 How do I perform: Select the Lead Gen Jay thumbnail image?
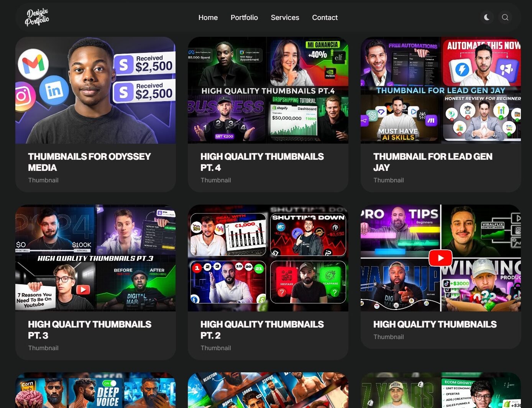tap(440, 90)
